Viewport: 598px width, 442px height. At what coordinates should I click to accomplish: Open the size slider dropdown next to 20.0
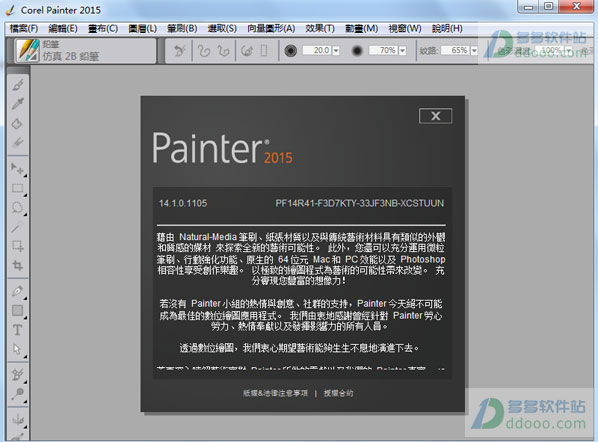tap(336, 50)
